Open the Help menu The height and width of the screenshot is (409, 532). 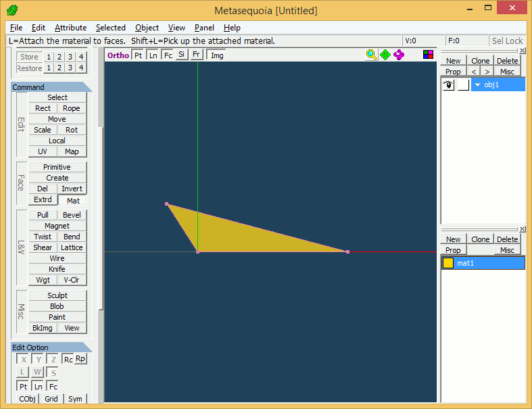(x=232, y=28)
